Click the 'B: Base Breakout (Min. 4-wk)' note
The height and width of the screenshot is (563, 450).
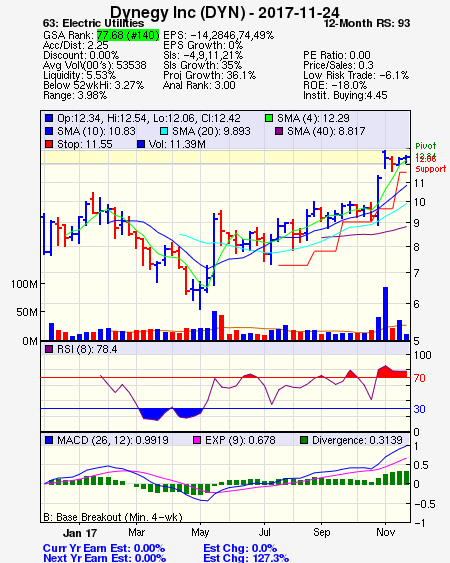(x=113, y=517)
